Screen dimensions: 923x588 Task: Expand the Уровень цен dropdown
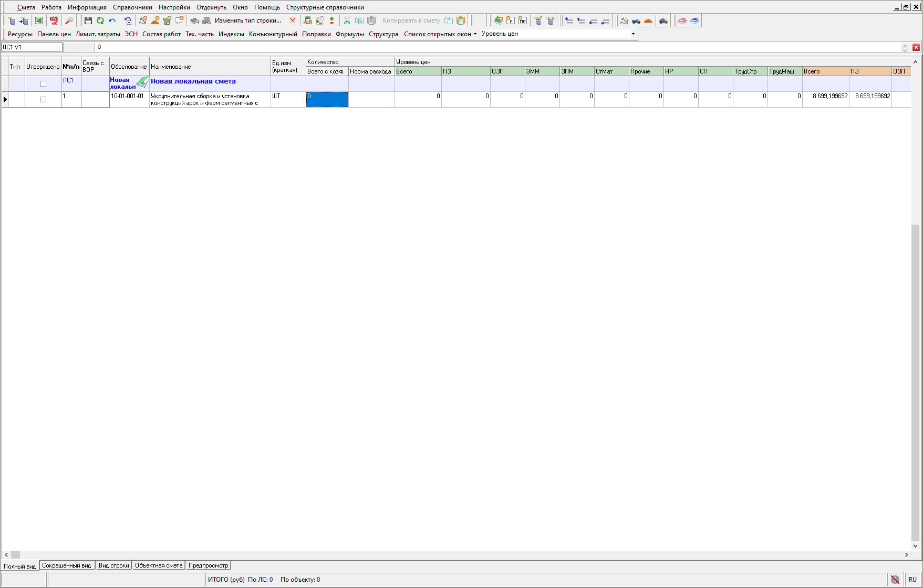633,34
